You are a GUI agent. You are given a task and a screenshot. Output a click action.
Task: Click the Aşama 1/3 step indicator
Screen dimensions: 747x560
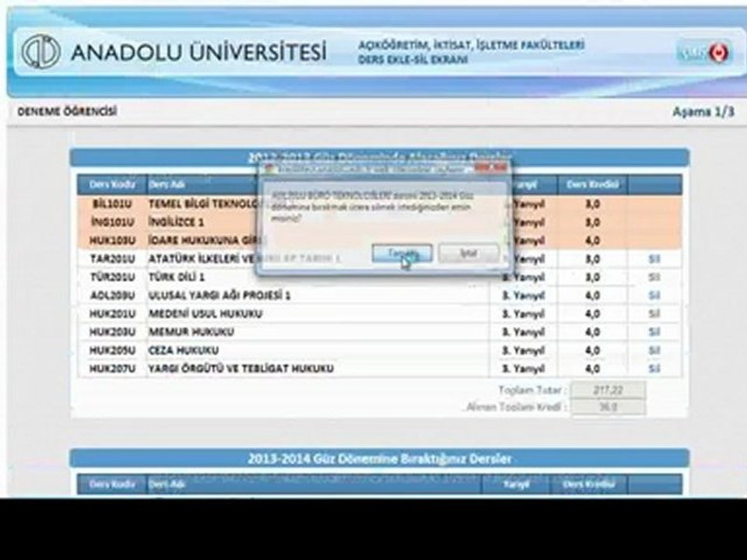click(703, 112)
